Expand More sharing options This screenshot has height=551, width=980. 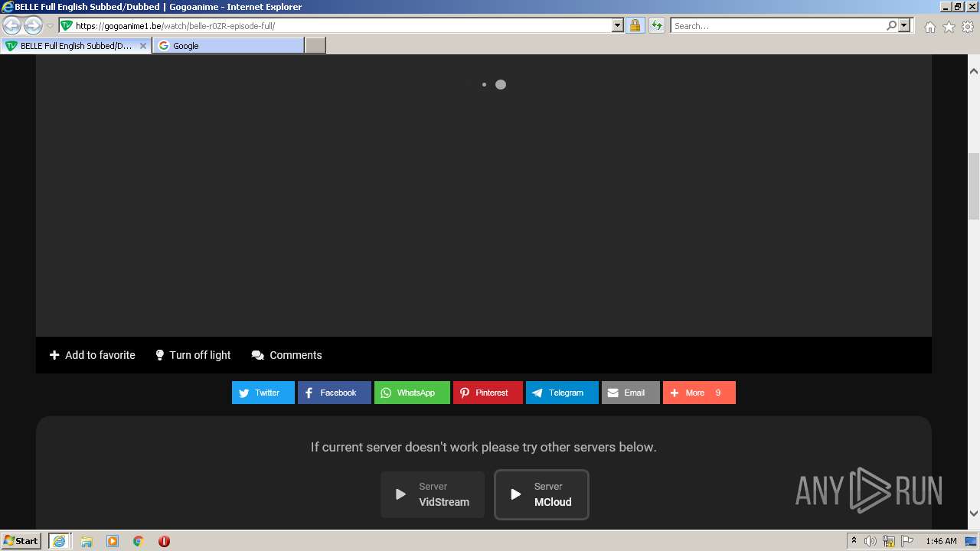[x=699, y=393]
